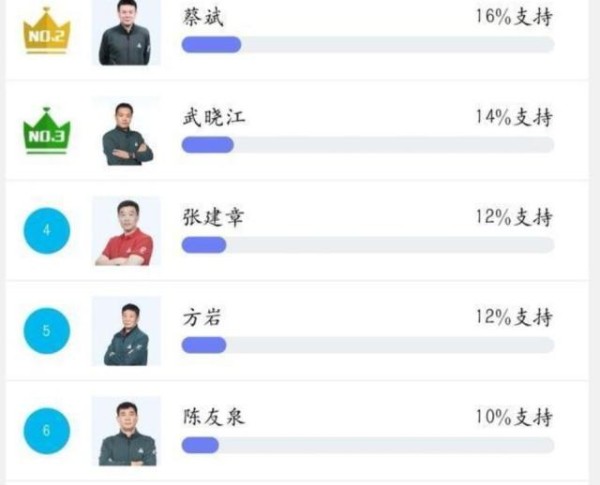Open 陈友泉's portrait photo

[x=126, y=431]
